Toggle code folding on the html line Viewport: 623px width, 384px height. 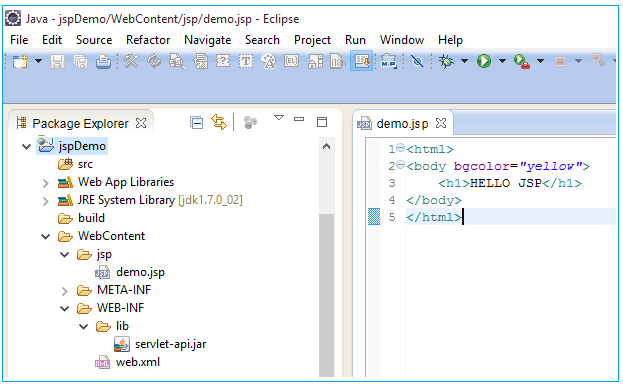400,147
